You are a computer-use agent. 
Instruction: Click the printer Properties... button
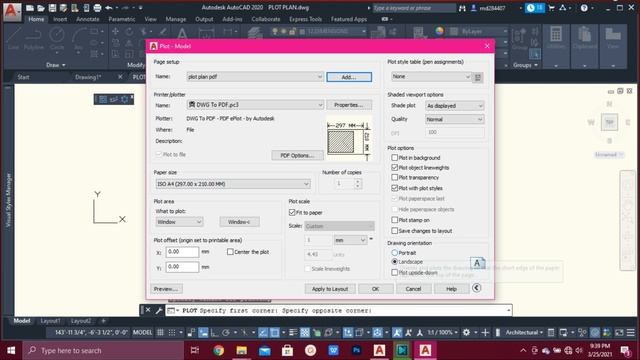click(x=349, y=105)
